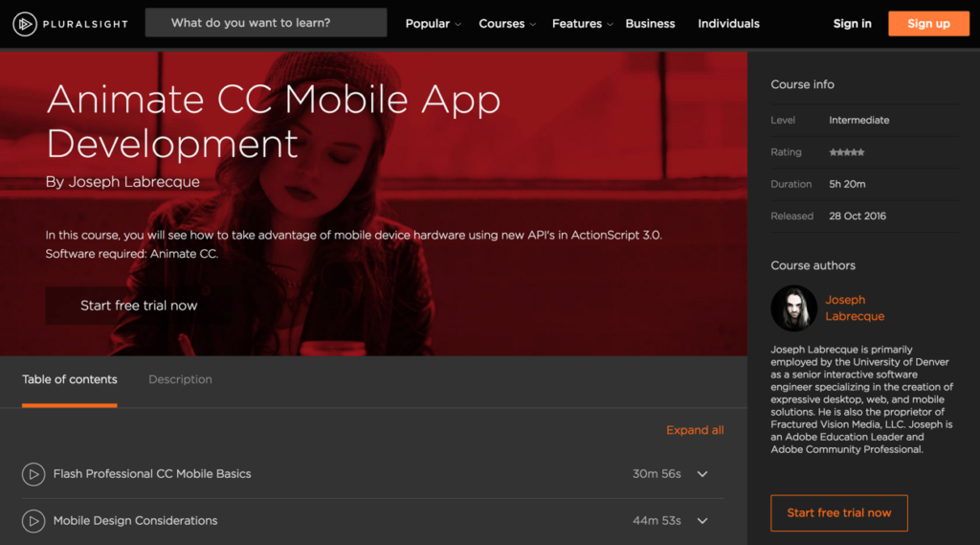Click the 30m 56s module duration
The image size is (980, 545).
click(657, 474)
